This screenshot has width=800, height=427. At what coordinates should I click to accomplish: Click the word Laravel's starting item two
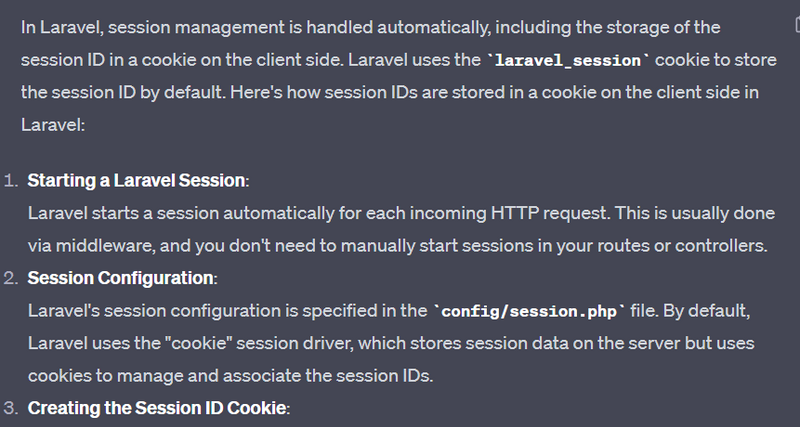click(64, 311)
